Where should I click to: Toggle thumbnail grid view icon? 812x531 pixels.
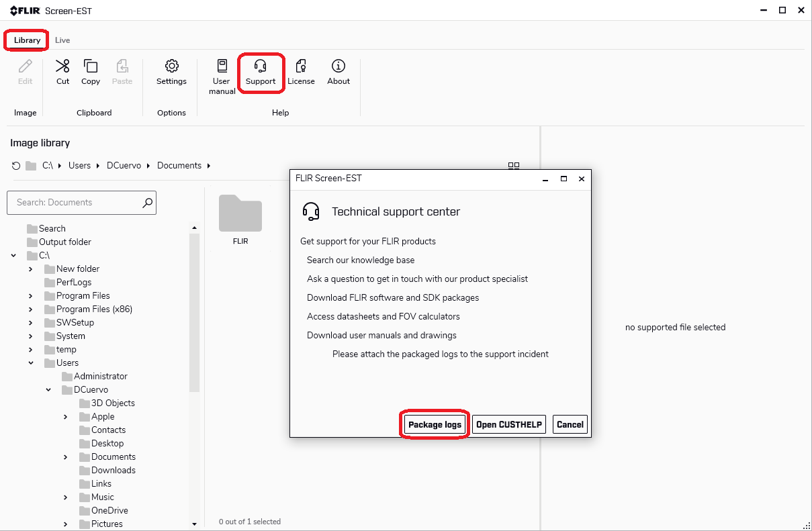point(514,166)
